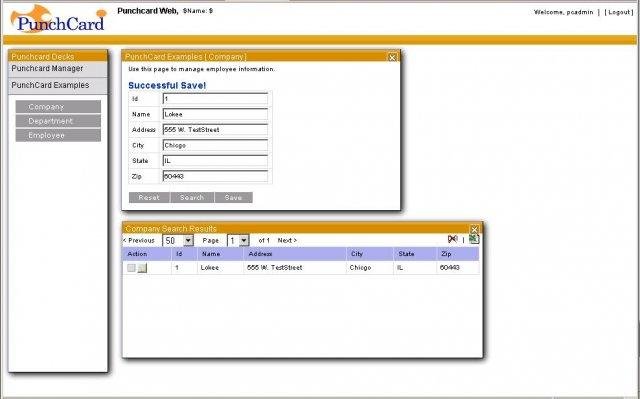Open Punchcard Manager menu section
The height and width of the screenshot is (399, 640).
tap(58, 69)
